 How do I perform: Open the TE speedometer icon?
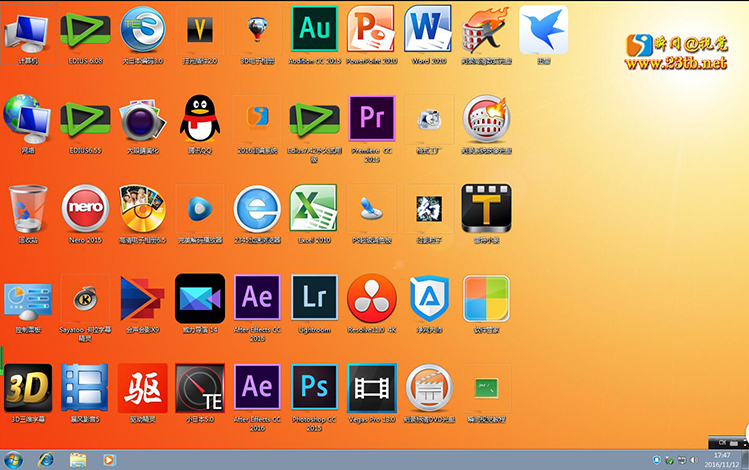tap(200, 388)
